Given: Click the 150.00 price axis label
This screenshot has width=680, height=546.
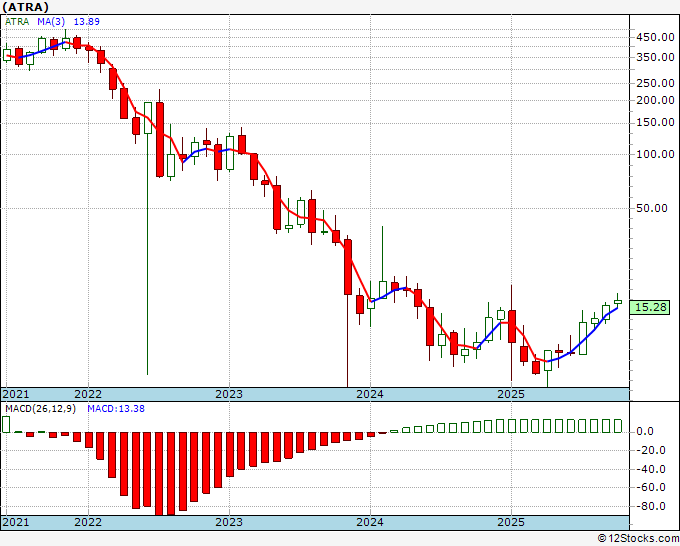Looking at the screenshot, I should tap(655, 123).
